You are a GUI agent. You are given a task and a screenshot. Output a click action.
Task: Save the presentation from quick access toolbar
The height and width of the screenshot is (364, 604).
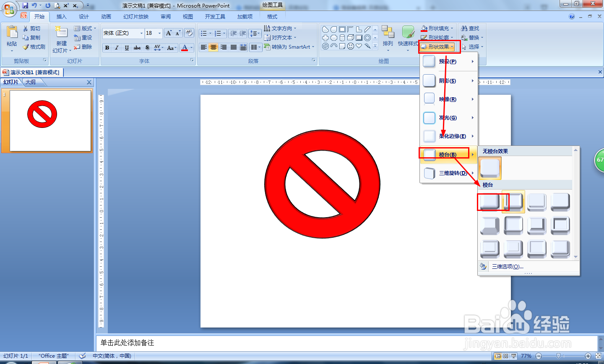[x=25, y=5]
